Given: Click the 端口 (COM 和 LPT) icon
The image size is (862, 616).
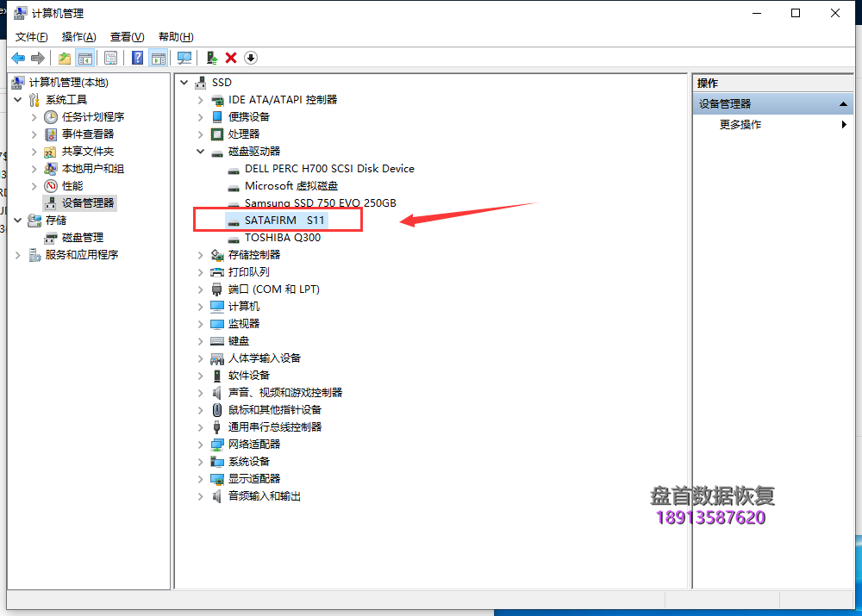Looking at the screenshot, I should coord(217,289).
